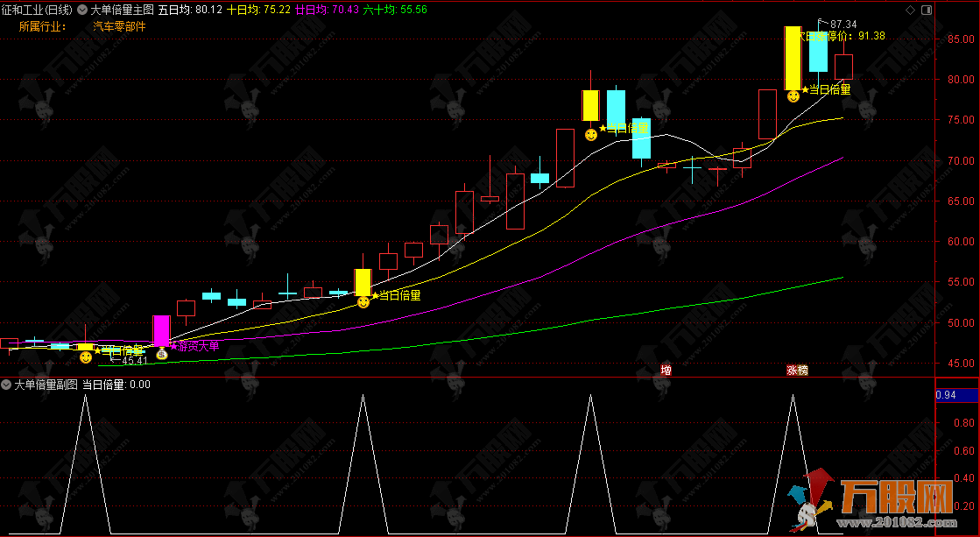This screenshot has height=537, width=980.
Task: Click the smiley icon under the yellow candle near 75
Action: pyautogui.click(x=591, y=134)
